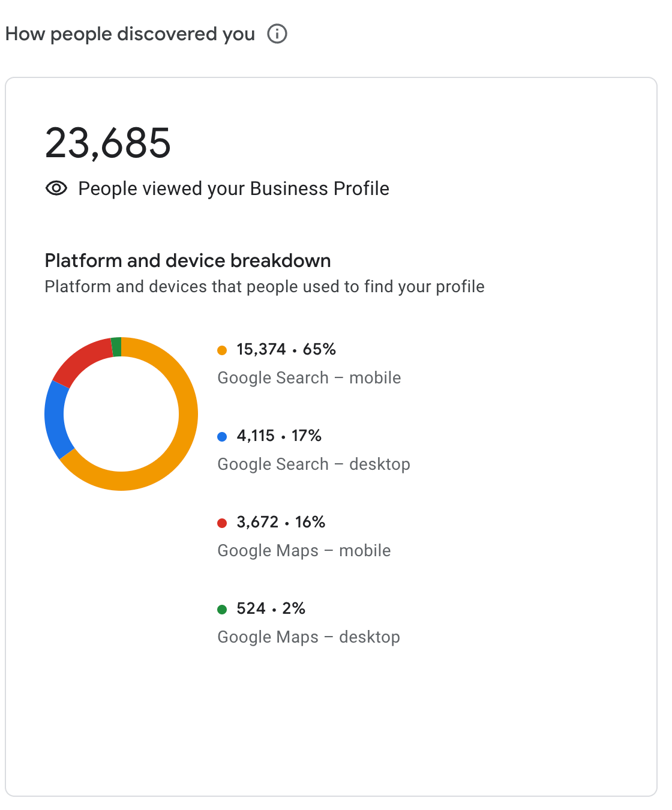Viewport: 672px width, 810px height.
Task: Select the Platform and device breakdown heading
Action: [188, 260]
